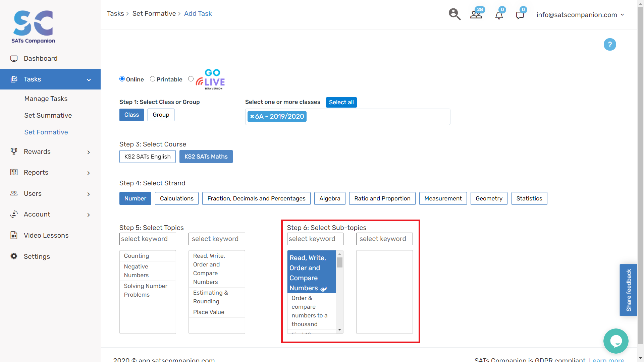The width and height of the screenshot is (644, 362).
Task: Select the Algebra strand
Action: [x=330, y=198]
